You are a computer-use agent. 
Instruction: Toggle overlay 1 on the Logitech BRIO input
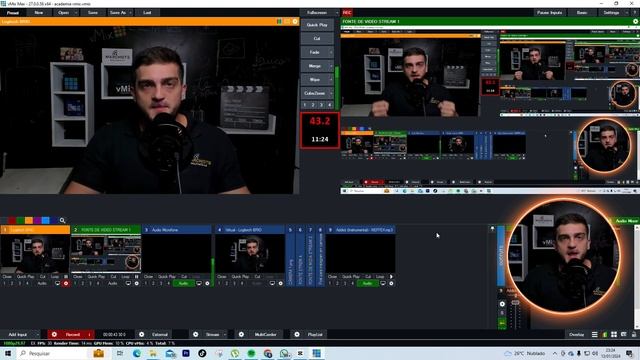pos(4,283)
